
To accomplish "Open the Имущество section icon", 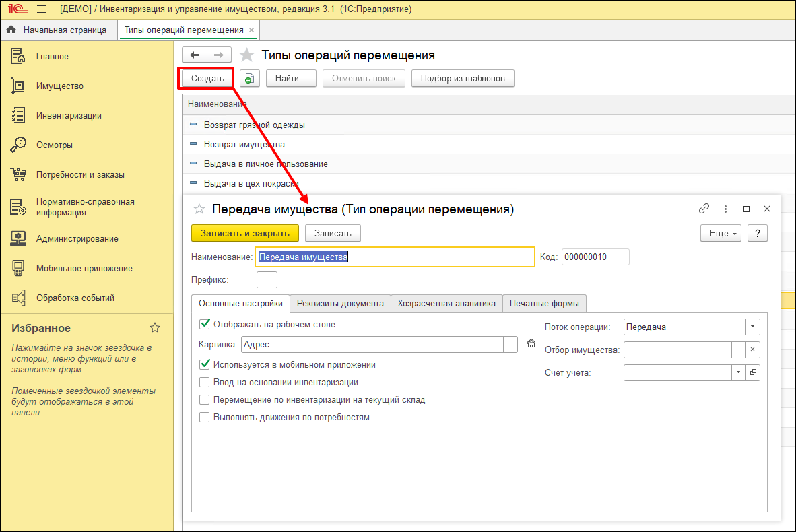I will [x=18, y=86].
